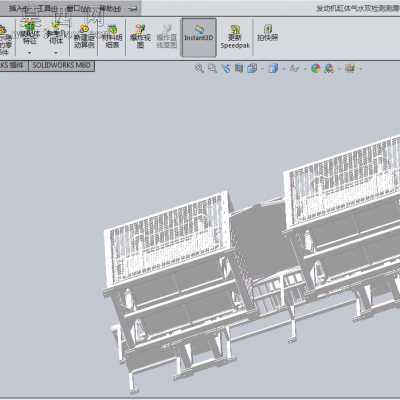The width and height of the screenshot is (400, 400).
Task: Click the Display Style icon
Action: 273,68
